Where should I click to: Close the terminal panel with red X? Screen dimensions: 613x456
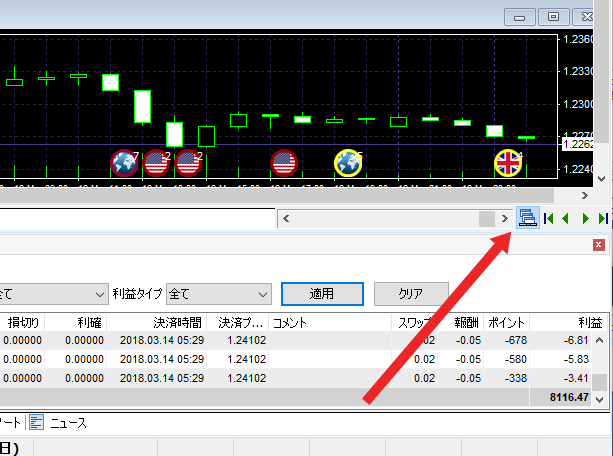tap(599, 245)
